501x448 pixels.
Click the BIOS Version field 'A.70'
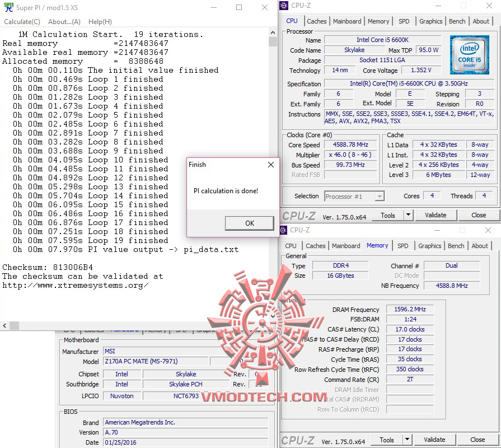pyautogui.click(x=186, y=432)
